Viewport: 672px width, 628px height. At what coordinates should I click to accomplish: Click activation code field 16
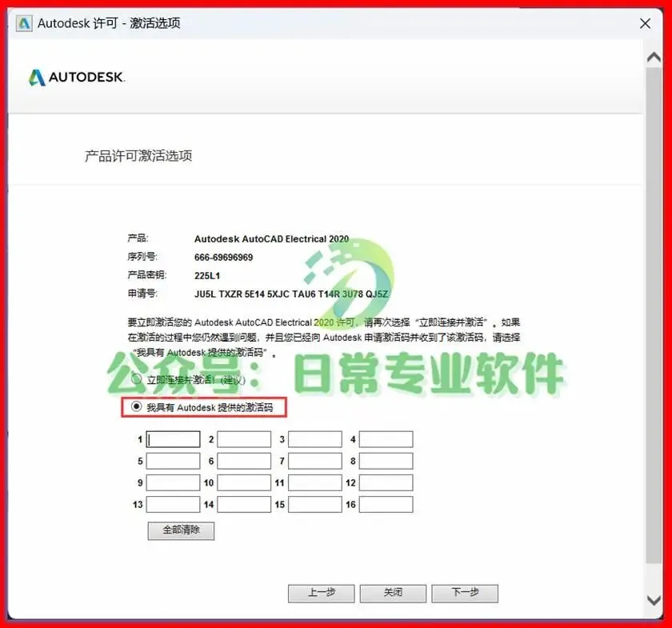tap(386, 505)
